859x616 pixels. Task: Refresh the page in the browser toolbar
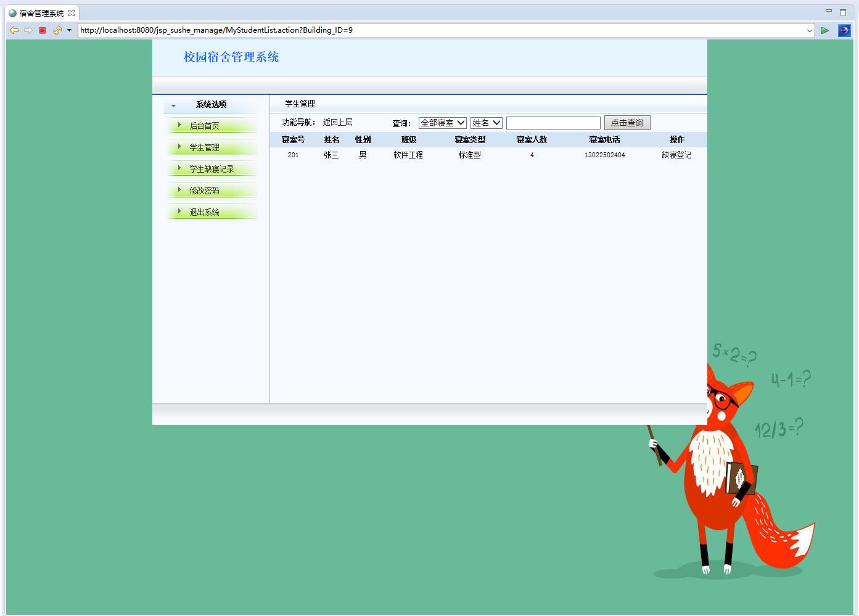click(x=57, y=30)
